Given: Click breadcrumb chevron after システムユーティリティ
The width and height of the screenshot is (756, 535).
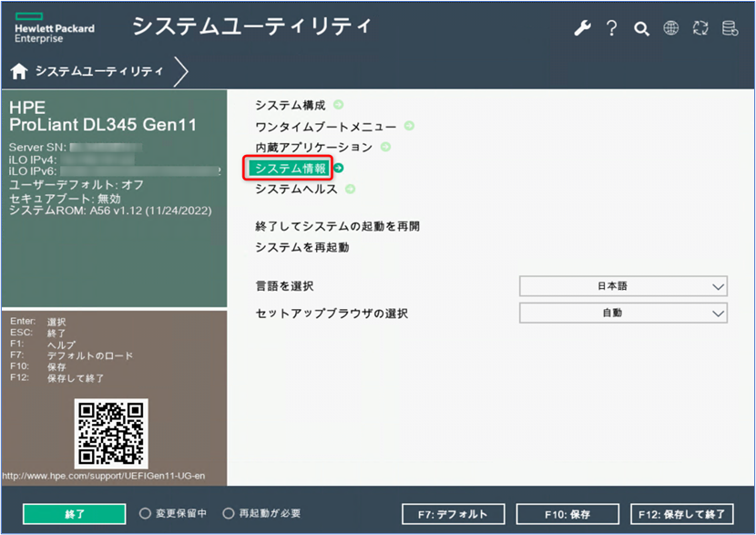Looking at the screenshot, I should 181,71.
